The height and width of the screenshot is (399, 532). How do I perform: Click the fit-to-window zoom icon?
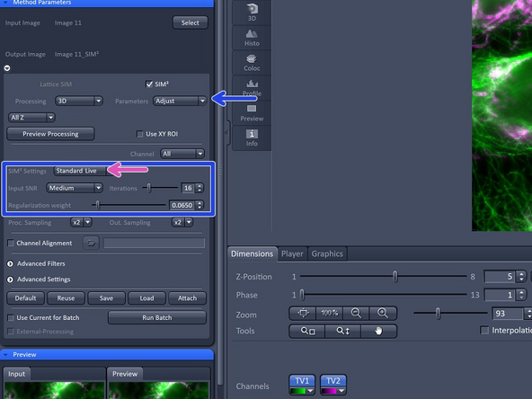coord(303,313)
